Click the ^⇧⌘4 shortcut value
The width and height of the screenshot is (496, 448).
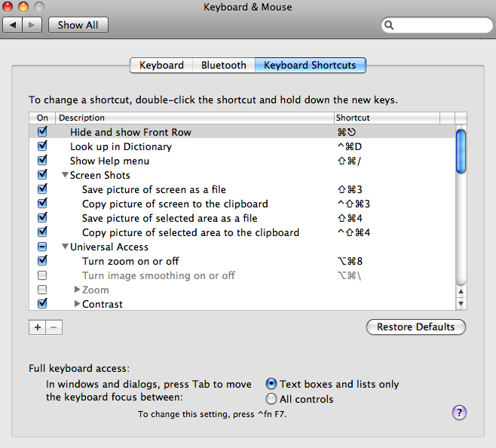(354, 233)
